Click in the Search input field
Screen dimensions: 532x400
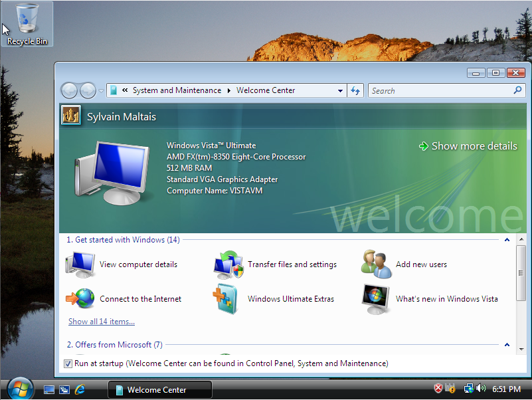441,90
